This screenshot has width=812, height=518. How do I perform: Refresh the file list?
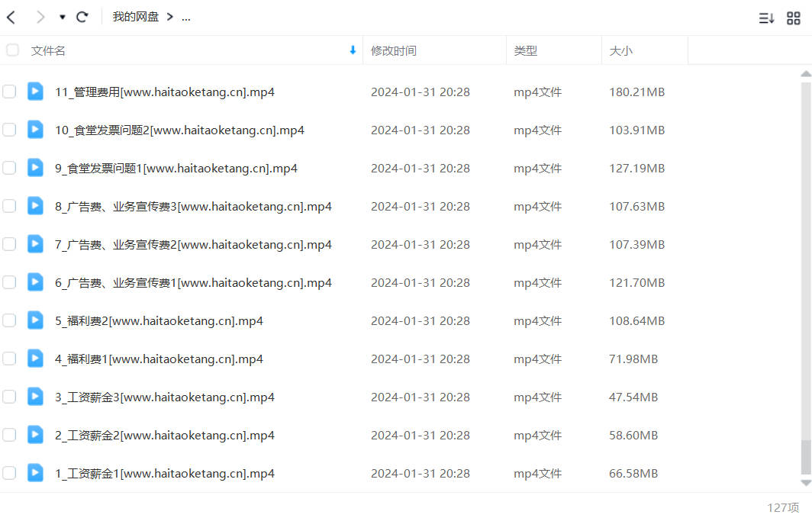pos(82,17)
